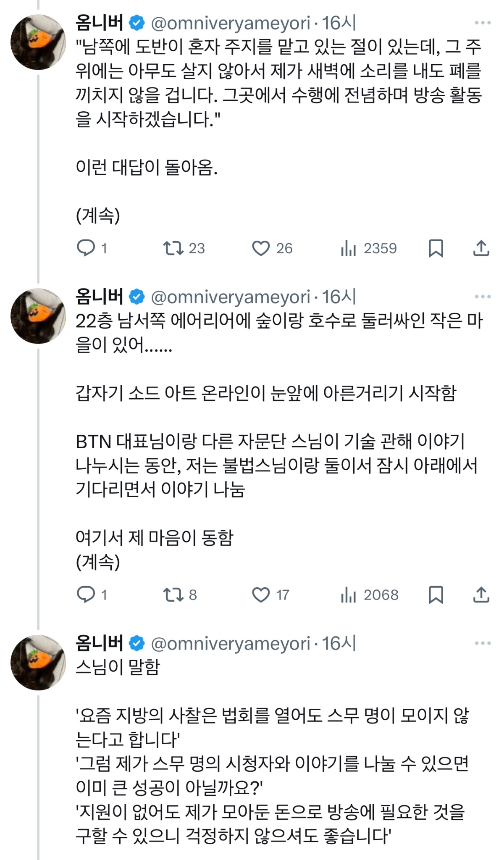Share the second tweet
Image resolution: width=504 pixels, height=860 pixels.
pyautogui.click(x=481, y=594)
